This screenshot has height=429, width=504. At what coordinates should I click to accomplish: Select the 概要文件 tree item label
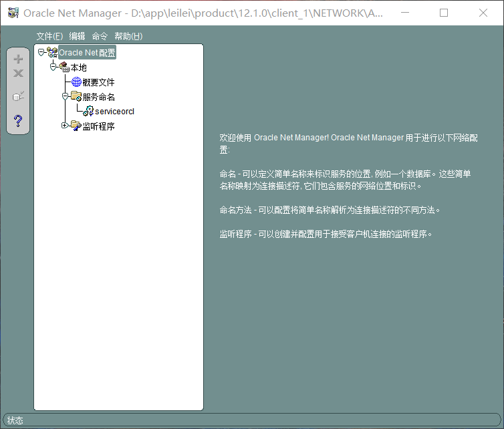pos(99,82)
